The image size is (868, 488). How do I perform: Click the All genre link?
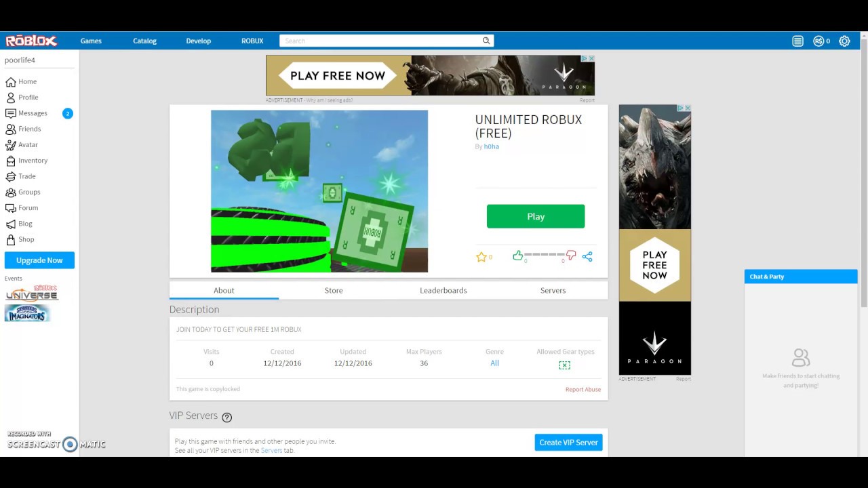coord(494,363)
